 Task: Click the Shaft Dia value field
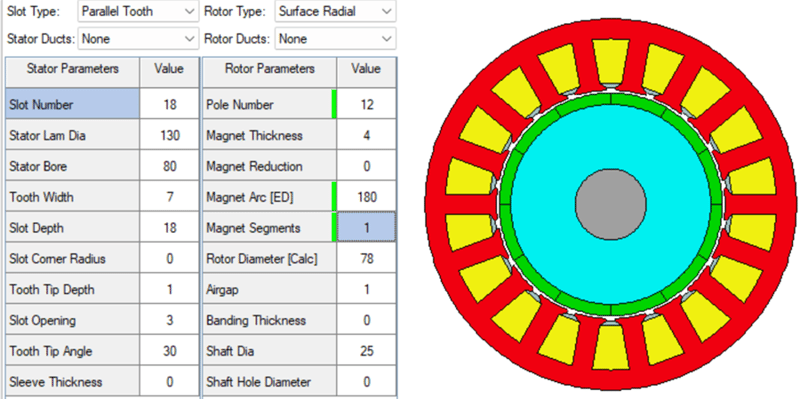coord(366,351)
